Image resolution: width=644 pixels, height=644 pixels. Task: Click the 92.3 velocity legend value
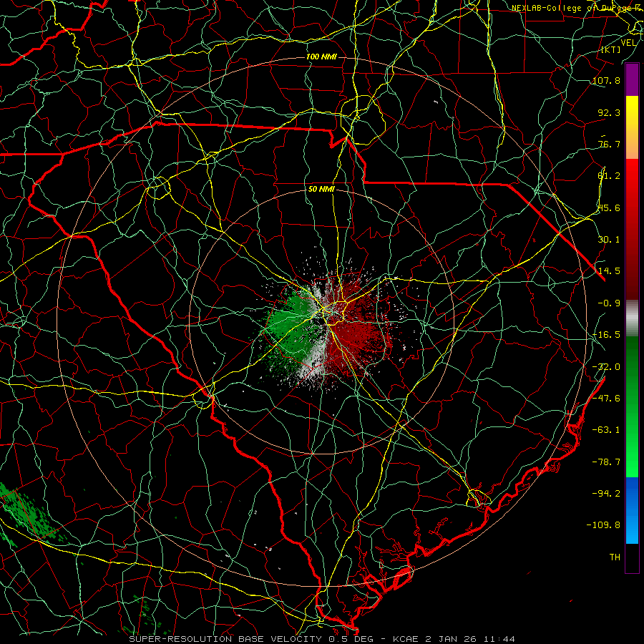click(609, 112)
